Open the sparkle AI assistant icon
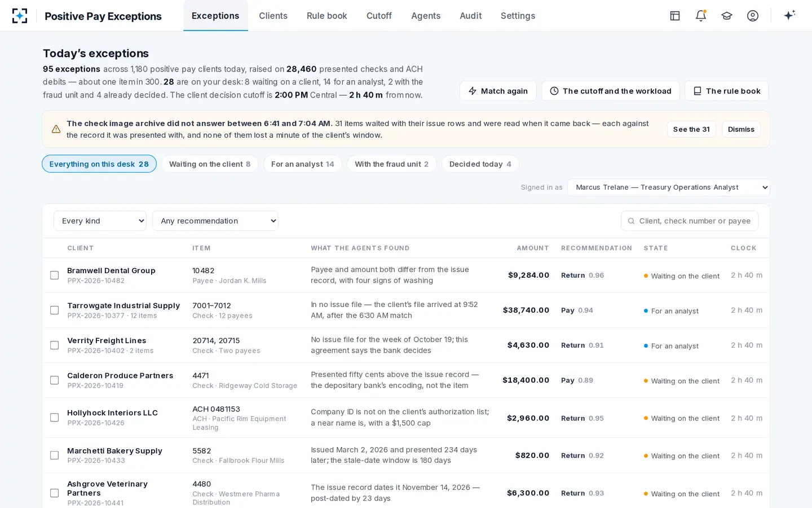812x508 pixels. click(789, 15)
